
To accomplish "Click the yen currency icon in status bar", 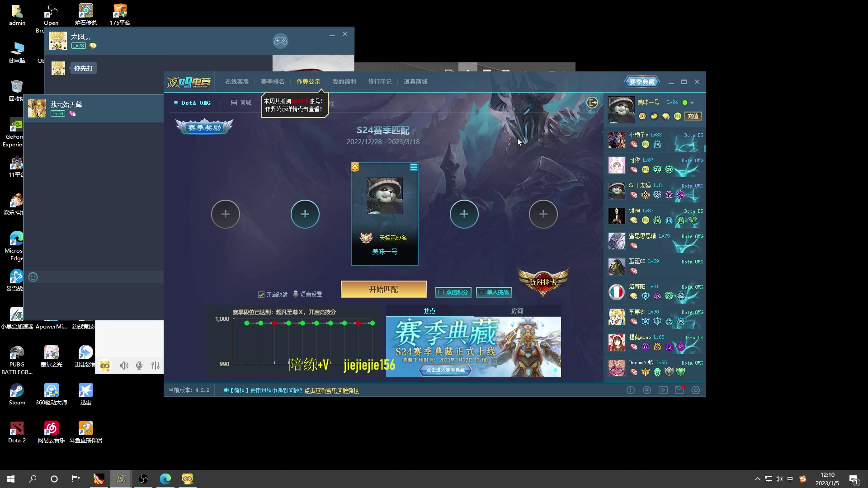I will coord(647,390).
